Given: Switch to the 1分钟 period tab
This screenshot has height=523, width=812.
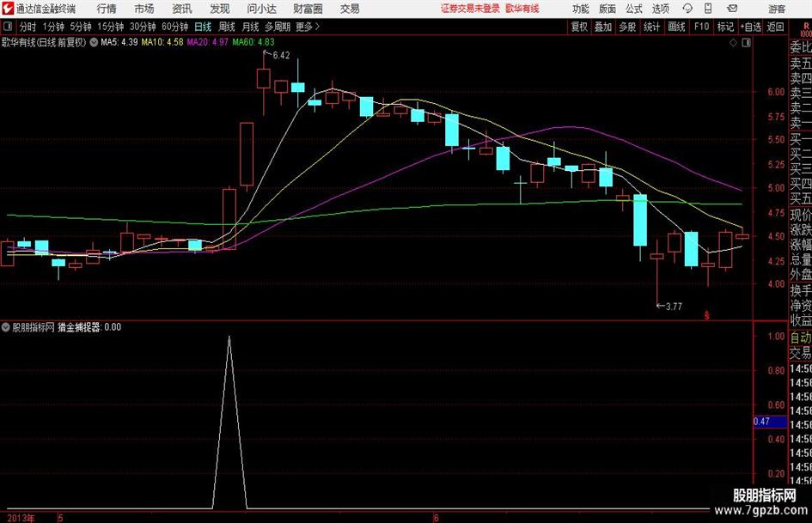Looking at the screenshot, I should [x=53, y=27].
